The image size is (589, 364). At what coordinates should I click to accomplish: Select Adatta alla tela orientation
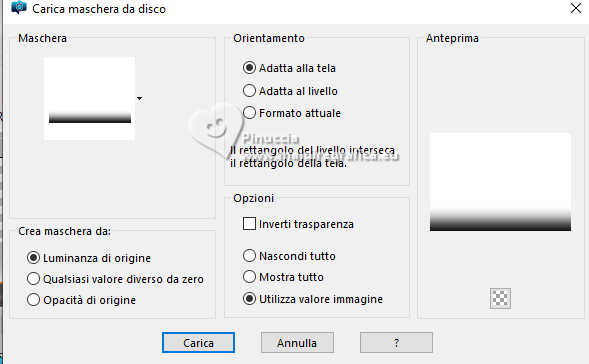point(249,68)
